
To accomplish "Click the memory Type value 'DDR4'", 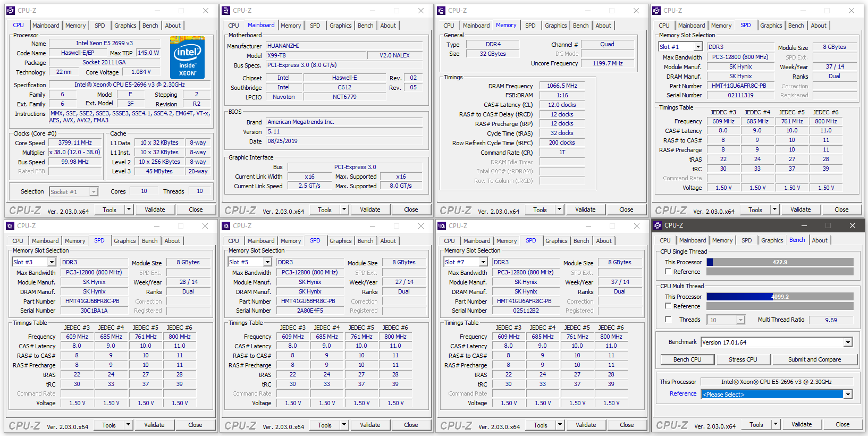I will coord(493,45).
